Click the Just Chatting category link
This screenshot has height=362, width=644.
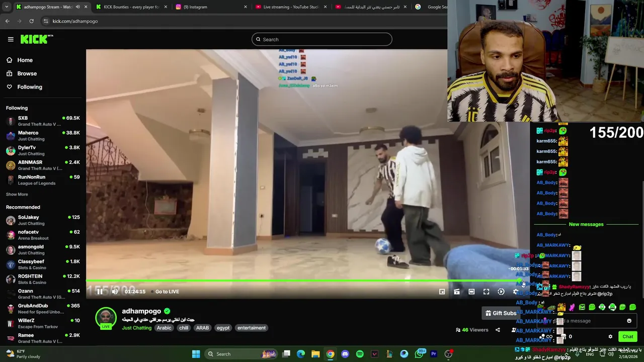pyautogui.click(x=136, y=328)
